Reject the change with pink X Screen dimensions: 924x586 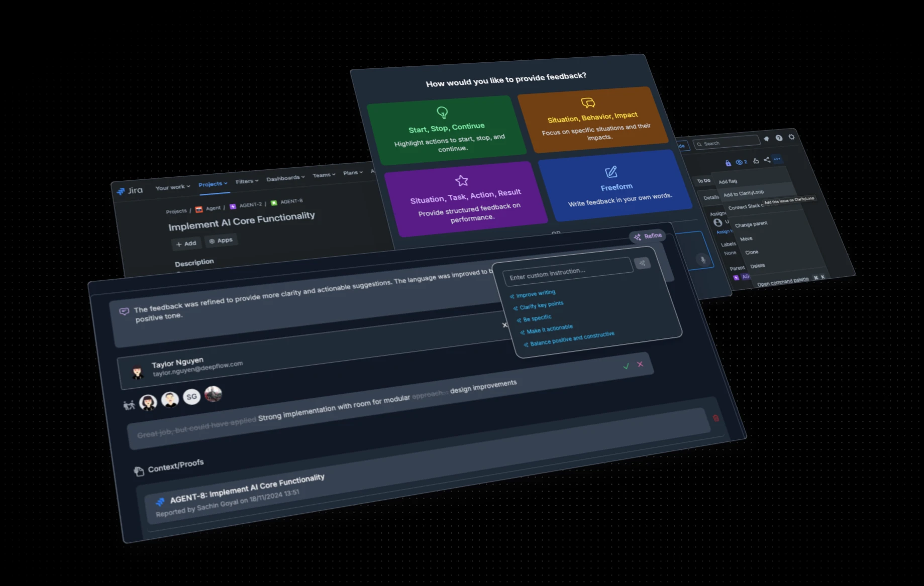point(640,364)
